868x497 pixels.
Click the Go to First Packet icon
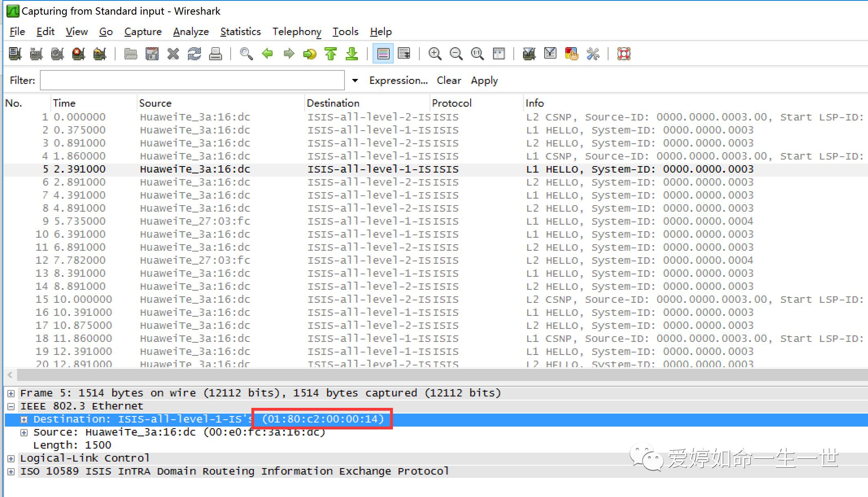pyautogui.click(x=331, y=54)
